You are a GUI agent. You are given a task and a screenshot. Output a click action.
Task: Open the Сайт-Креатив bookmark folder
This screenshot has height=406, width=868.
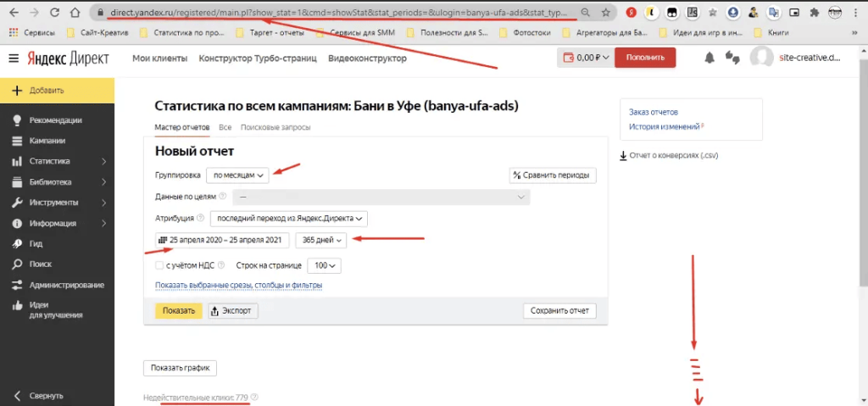coord(97,33)
